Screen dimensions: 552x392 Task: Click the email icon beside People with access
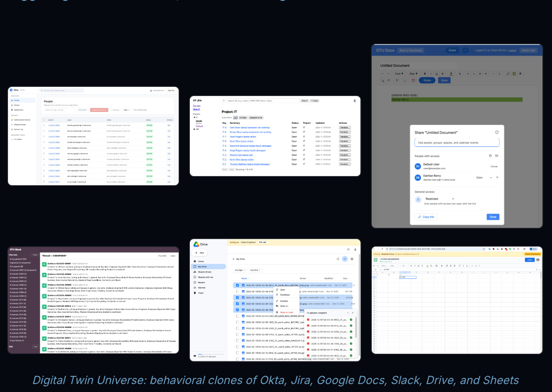coord(497,156)
